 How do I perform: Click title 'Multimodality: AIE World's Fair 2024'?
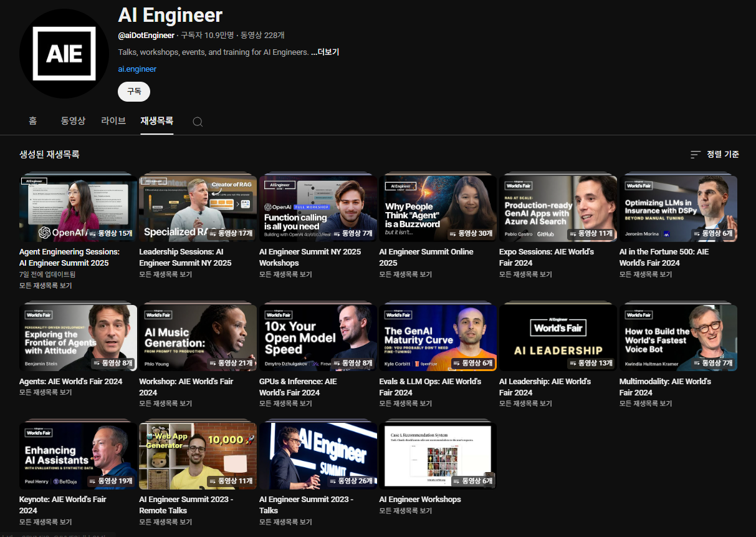pos(665,387)
